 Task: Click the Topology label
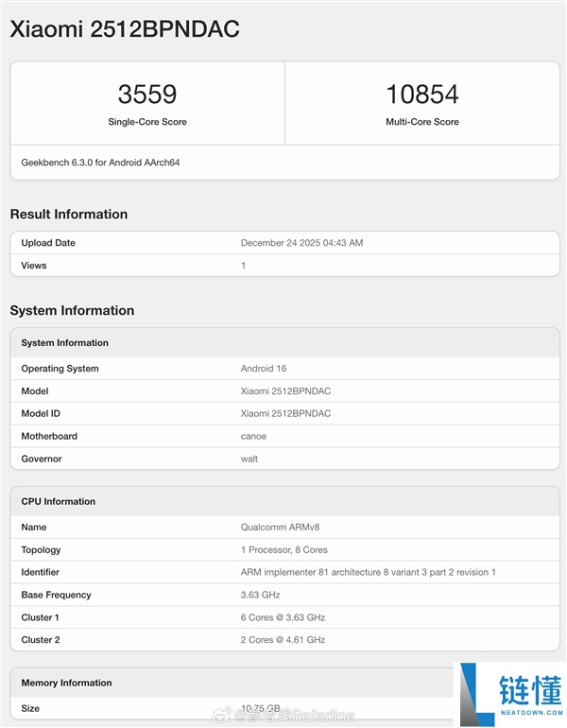[41, 550]
